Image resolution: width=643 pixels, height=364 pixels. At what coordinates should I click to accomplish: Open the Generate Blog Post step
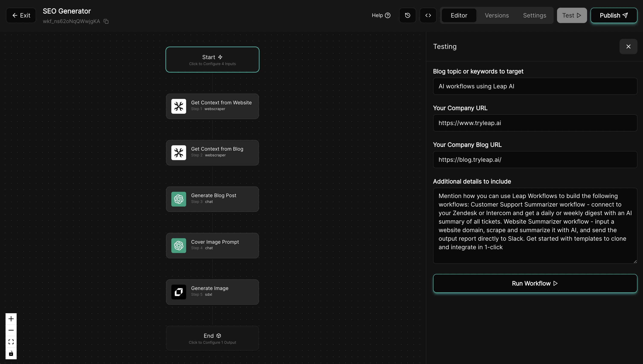(212, 199)
